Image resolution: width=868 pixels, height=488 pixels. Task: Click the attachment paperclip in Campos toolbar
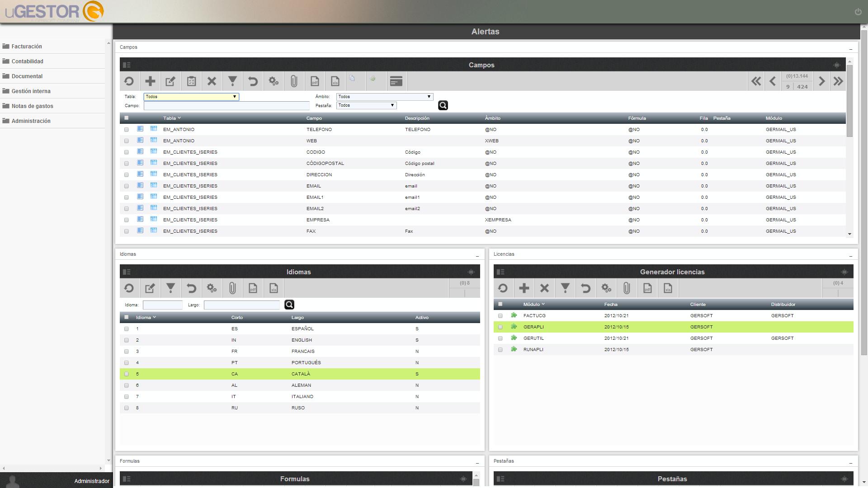[294, 81]
